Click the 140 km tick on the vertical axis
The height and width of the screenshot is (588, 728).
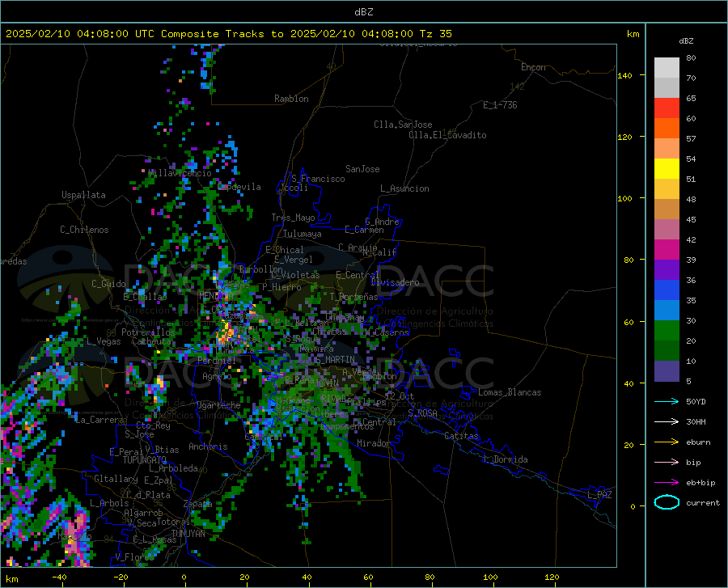pyautogui.click(x=624, y=75)
